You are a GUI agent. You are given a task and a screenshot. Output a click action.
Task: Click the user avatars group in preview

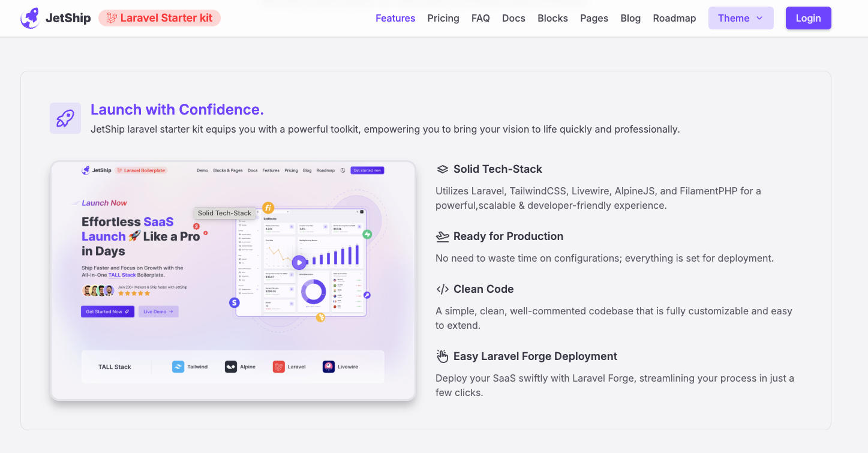coord(98,290)
